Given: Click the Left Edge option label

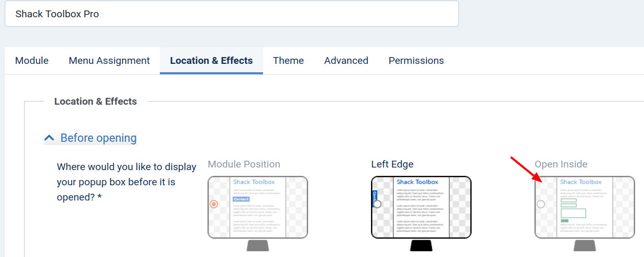Looking at the screenshot, I should [392, 164].
